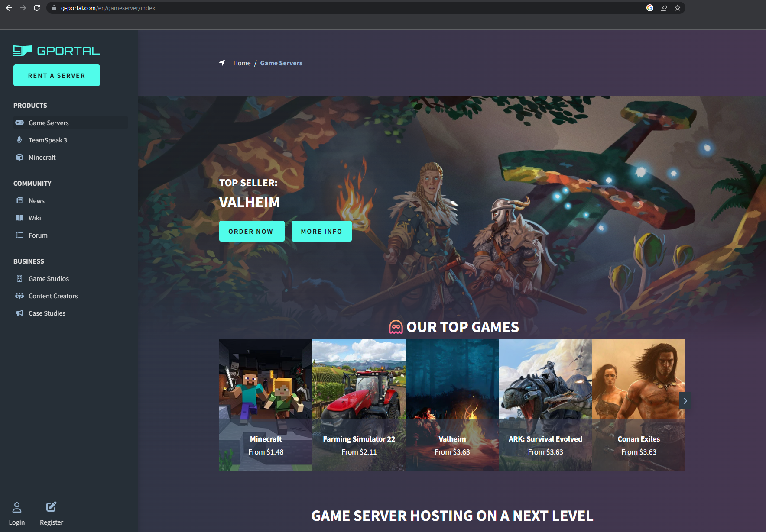Viewport: 766px width, 532px height.
Task: Reload the page with the refresh icon
Action: click(x=37, y=8)
